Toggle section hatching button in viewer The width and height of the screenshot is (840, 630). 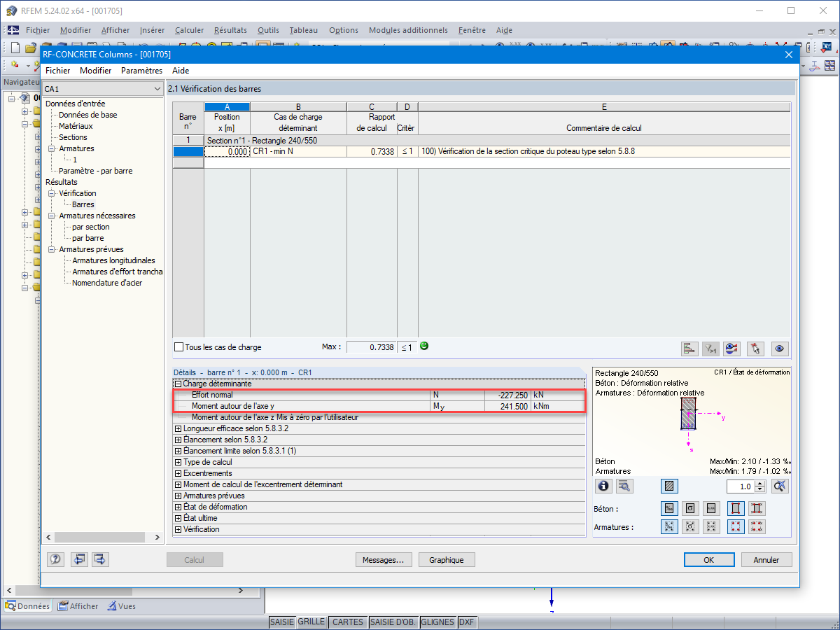(x=669, y=486)
